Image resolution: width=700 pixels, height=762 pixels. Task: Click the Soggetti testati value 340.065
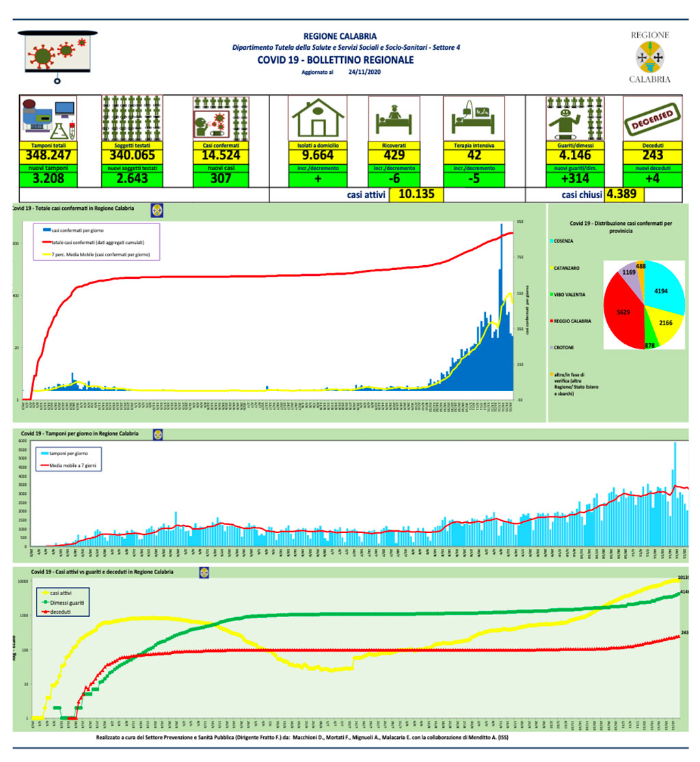pyautogui.click(x=132, y=156)
